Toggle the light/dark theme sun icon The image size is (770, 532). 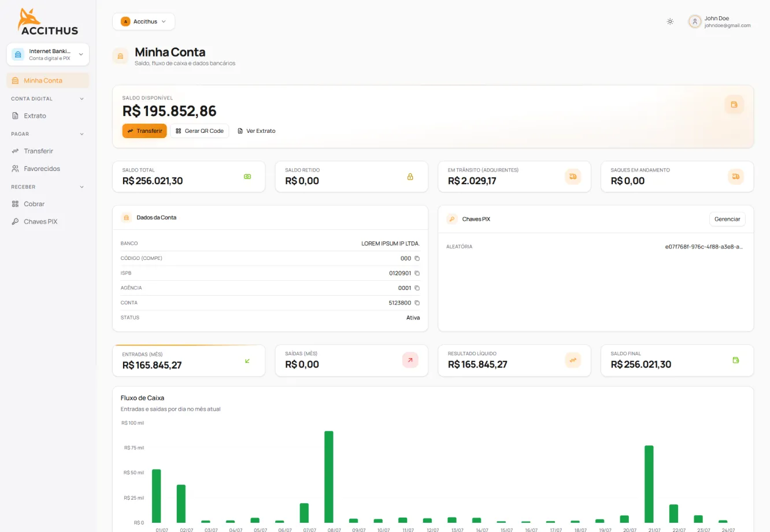(x=670, y=21)
